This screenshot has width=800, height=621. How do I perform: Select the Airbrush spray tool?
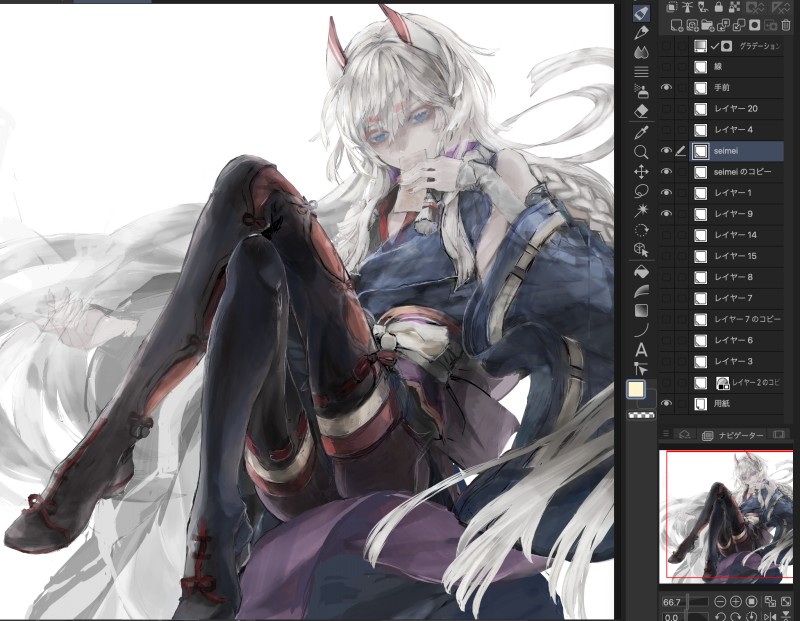coord(641,91)
